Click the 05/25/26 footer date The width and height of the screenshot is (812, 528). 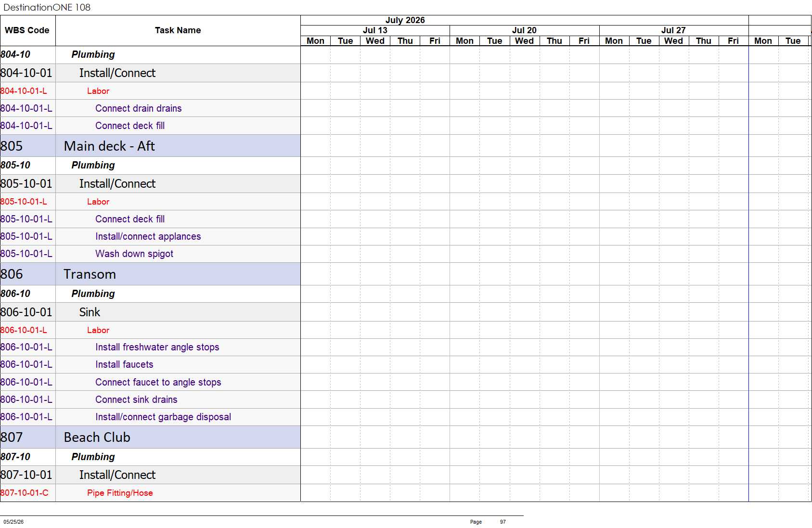coord(13,522)
